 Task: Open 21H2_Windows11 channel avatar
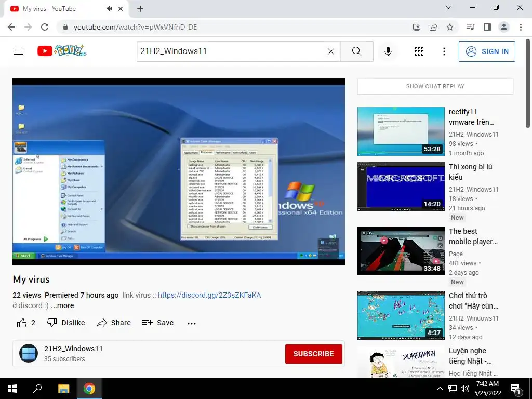pos(29,353)
